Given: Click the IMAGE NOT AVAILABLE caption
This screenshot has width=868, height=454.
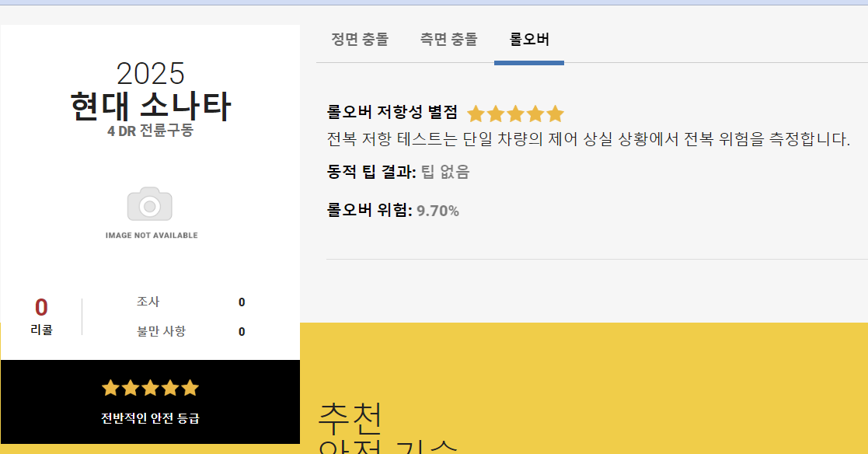Looking at the screenshot, I should pos(152,236).
